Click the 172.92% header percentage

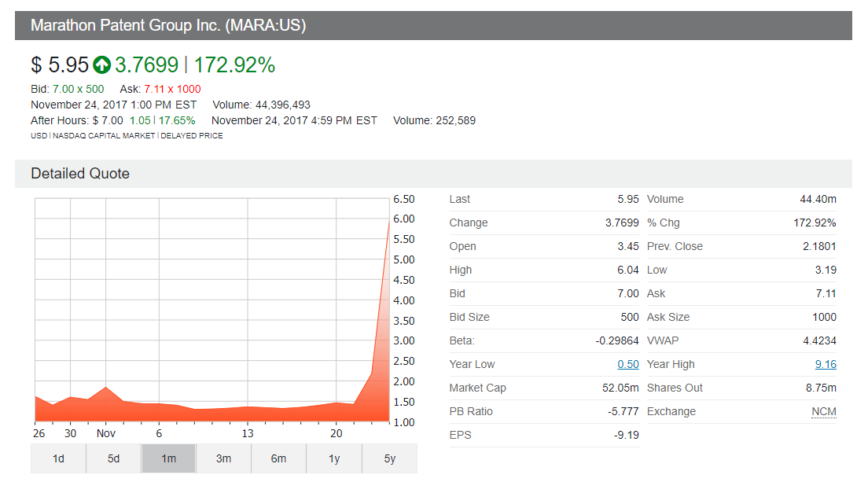(x=234, y=64)
